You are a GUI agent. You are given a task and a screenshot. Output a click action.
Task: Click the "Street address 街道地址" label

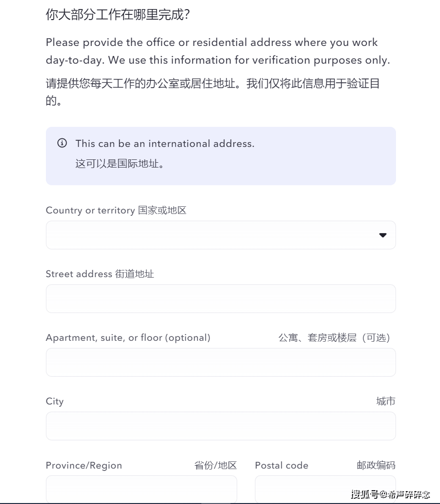point(99,274)
